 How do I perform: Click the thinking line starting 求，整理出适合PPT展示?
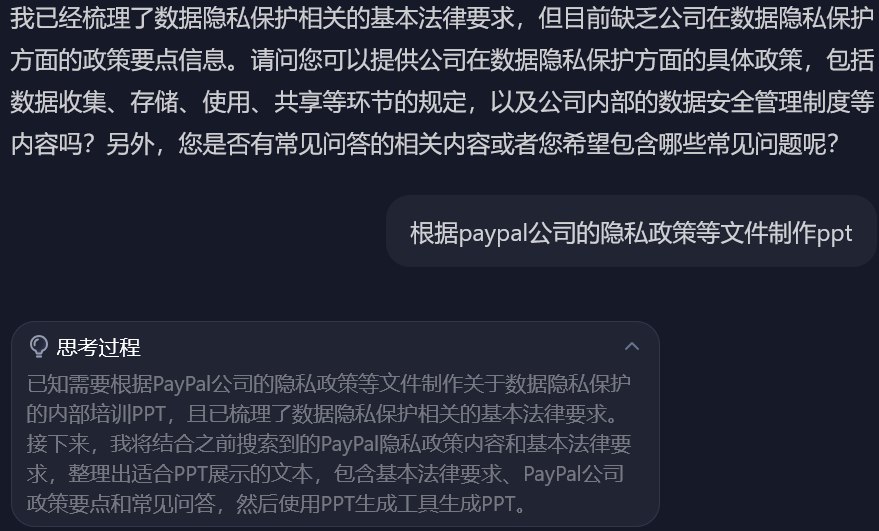click(325, 474)
